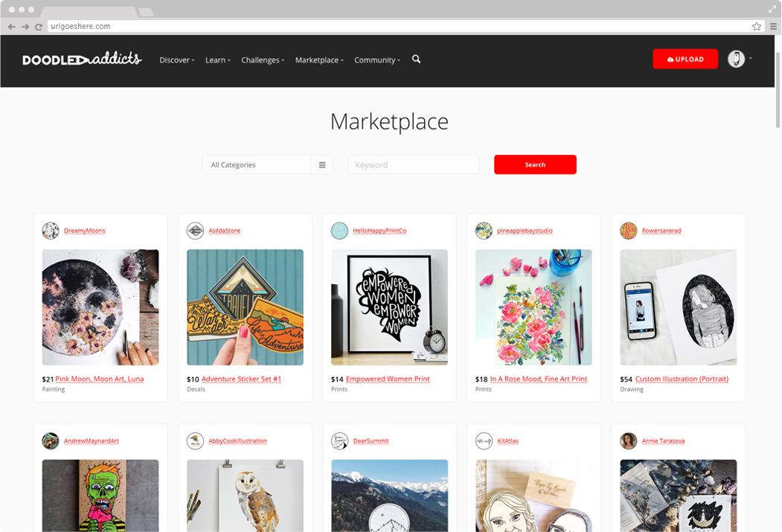Click the Doodle Addicts logo
Image resolution: width=782 pixels, height=532 pixels.
coord(80,60)
